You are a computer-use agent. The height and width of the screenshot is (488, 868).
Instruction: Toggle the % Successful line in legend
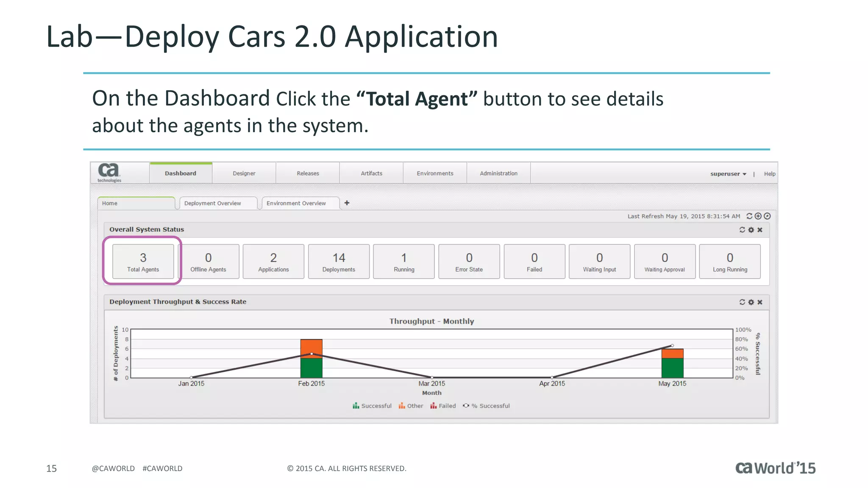(486, 406)
